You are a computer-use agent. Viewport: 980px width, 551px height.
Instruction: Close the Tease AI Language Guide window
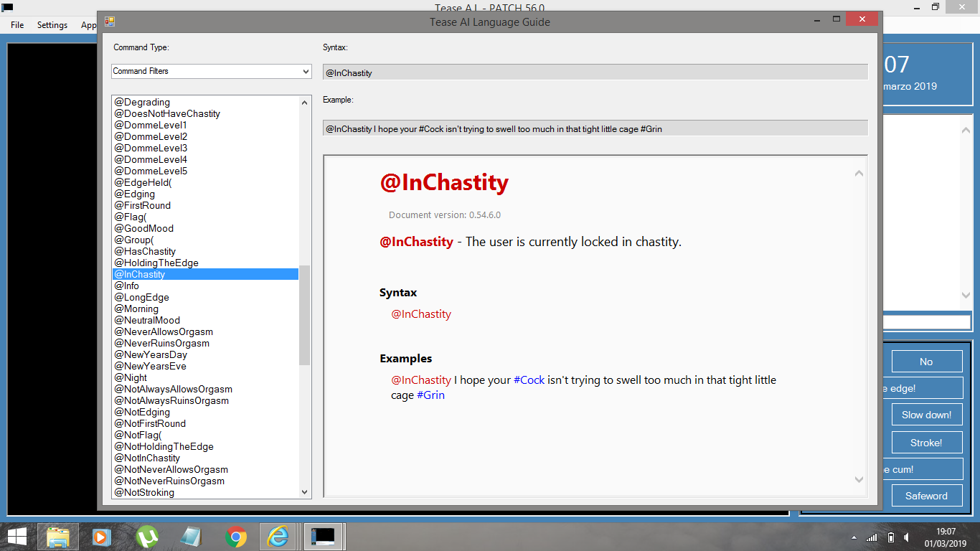[x=862, y=19]
